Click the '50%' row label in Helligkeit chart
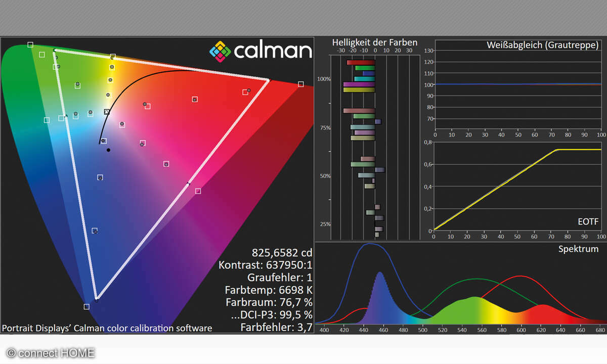Image resolution: width=607 pixels, height=364 pixels. coord(325,176)
